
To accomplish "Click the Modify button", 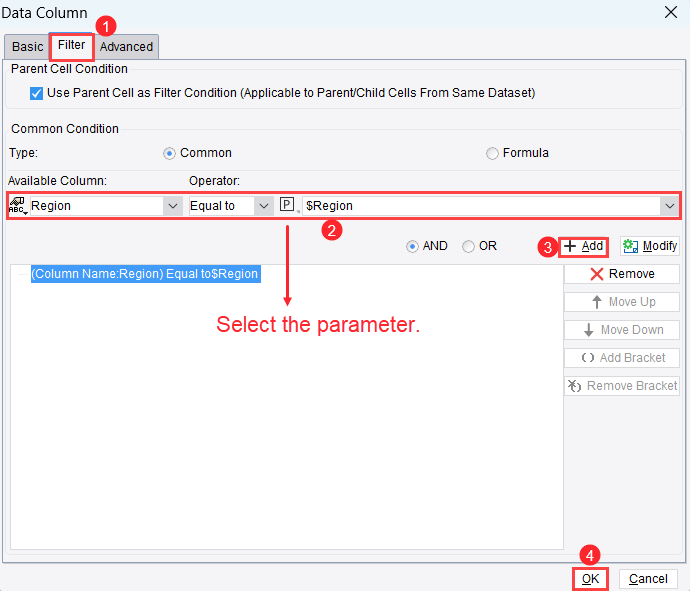I will tap(650, 246).
